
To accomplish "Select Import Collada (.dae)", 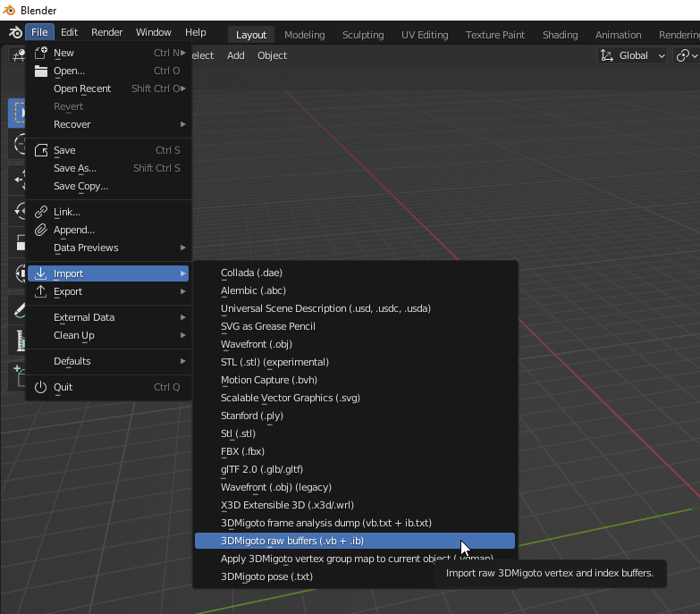I will click(x=355, y=273).
